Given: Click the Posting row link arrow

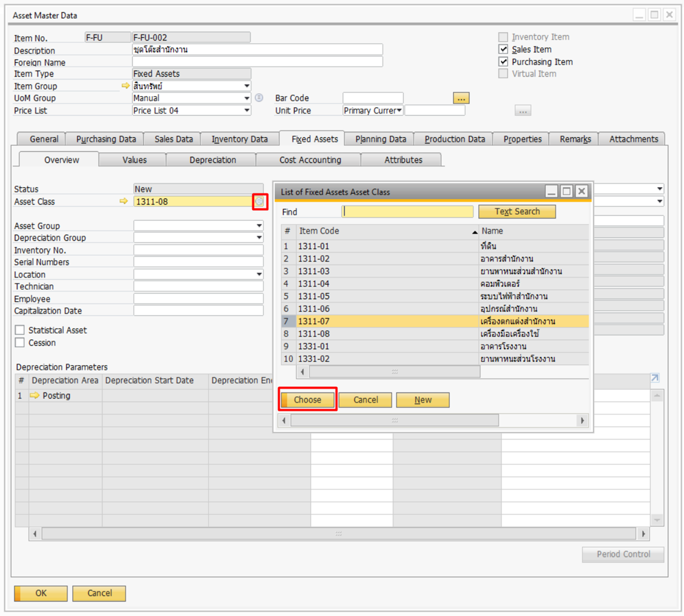Looking at the screenshot, I should [x=35, y=395].
